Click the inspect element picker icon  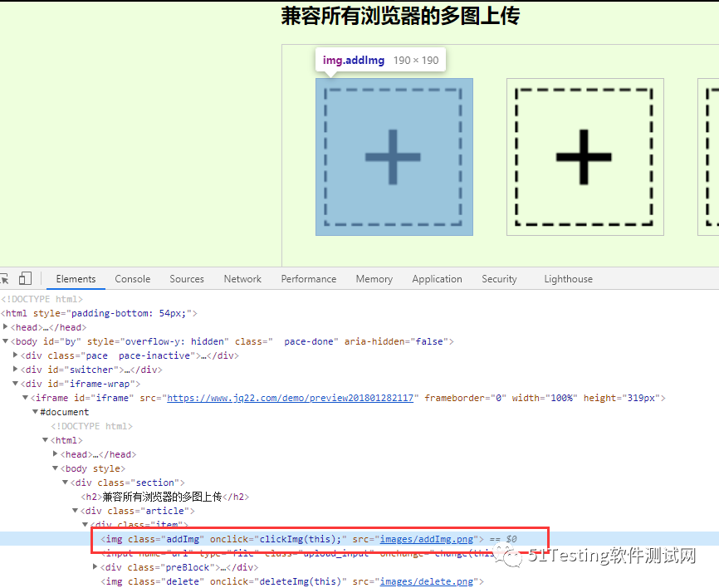4,279
